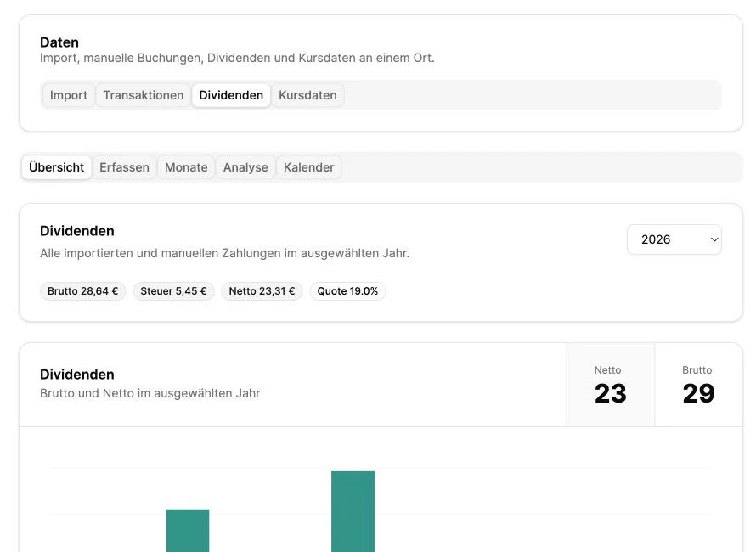Click the Netto 23,31 € badge
756x552 pixels.
(262, 291)
